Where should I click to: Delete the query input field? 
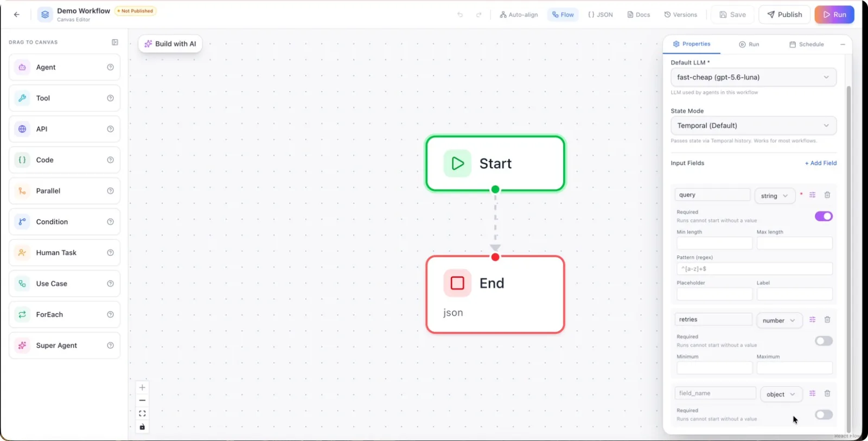click(x=827, y=195)
